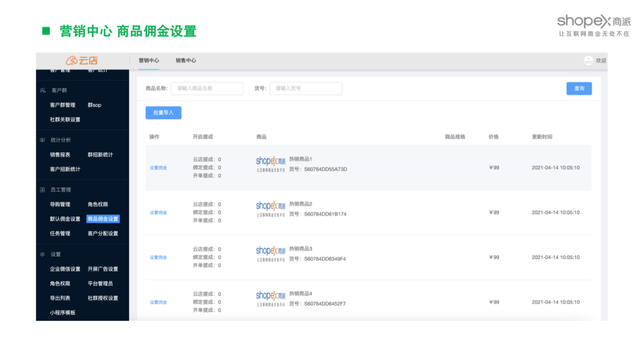The image size is (644, 363).
Task: Select 企业微信设置 in settings menu
Action: (65, 269)
